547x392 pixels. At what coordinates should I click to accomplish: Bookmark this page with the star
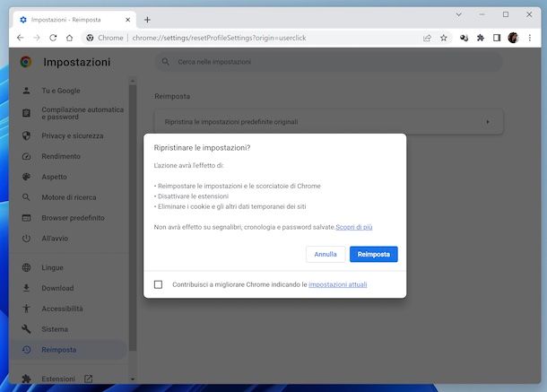443,38
